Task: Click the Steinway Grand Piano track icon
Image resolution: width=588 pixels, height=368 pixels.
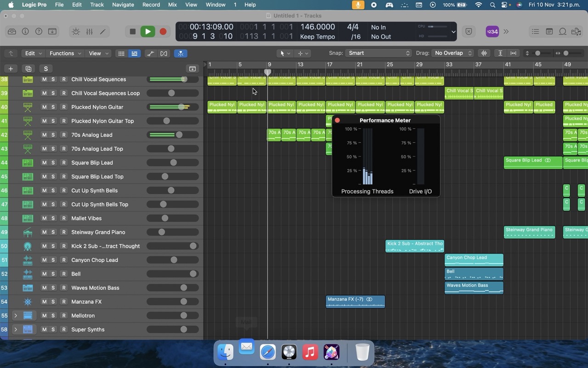Action: (28, 232)
